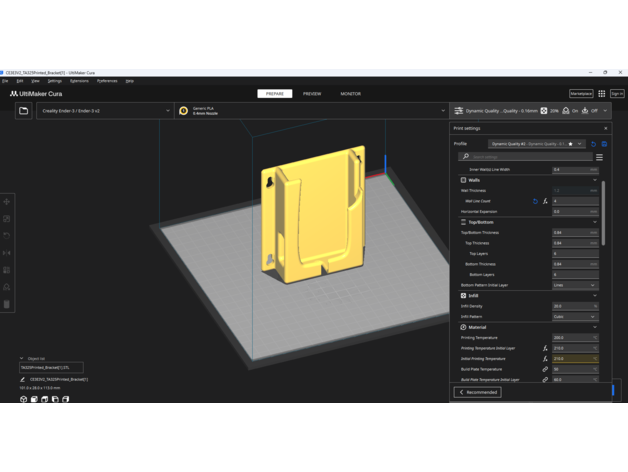Viewport: 628px width, 472px height.
Task: Click the Marketplace button
Action: (581, 94)
